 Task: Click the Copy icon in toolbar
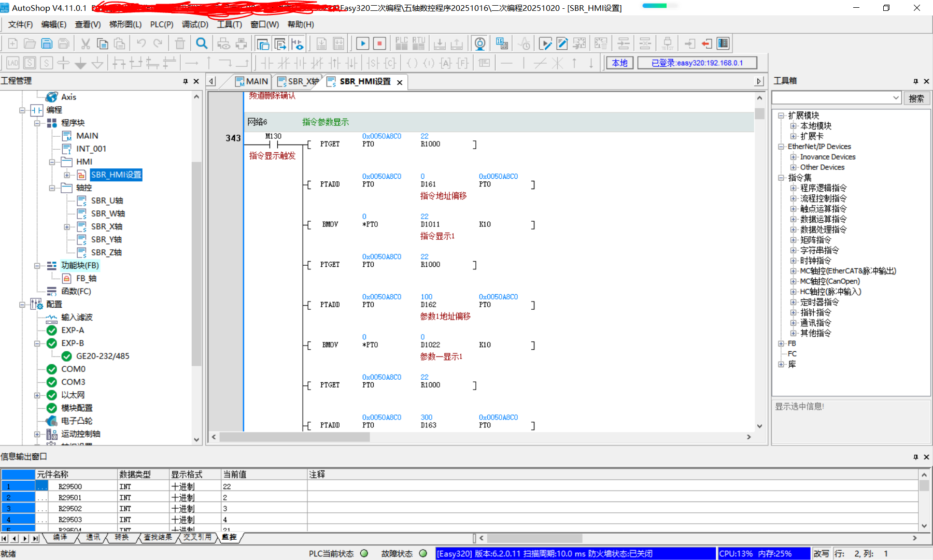(103, 44)
